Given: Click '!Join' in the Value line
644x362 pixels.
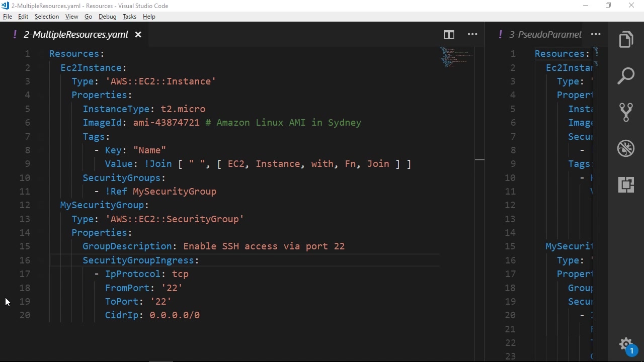Looking at the screenshot, I should click(158, 164).
